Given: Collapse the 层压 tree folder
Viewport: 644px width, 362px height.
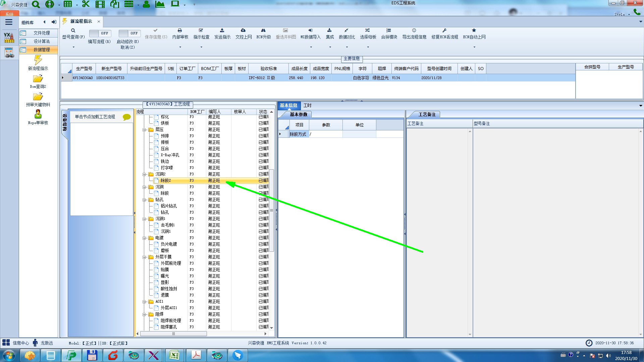Looking at the screenshot, I should pos(145,130).
